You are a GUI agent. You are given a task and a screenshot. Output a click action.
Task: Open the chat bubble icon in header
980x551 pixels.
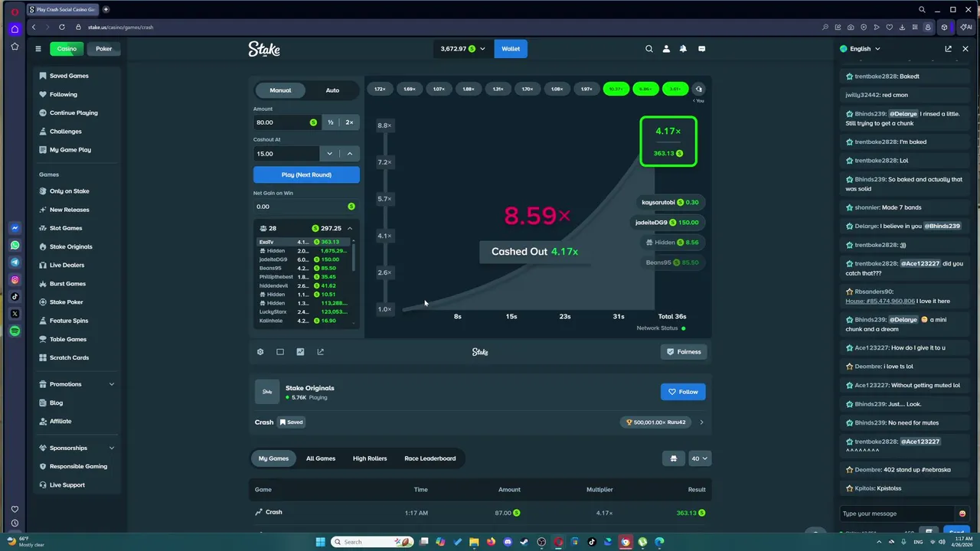[701, 49]
